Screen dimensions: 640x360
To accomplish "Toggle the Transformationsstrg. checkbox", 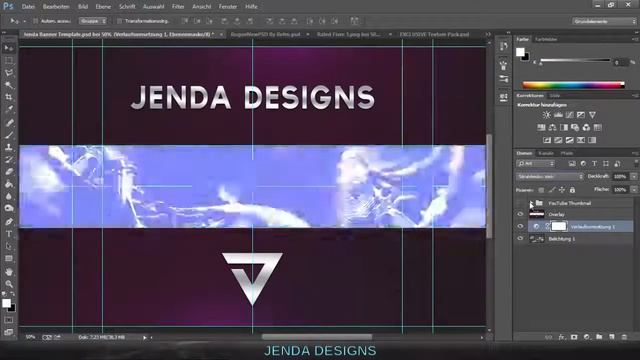I will click(119, 21).
